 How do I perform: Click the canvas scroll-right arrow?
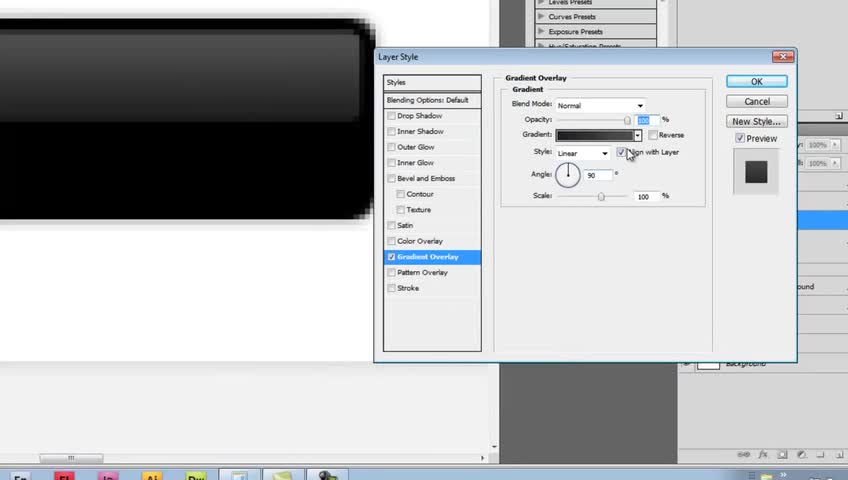482,458
